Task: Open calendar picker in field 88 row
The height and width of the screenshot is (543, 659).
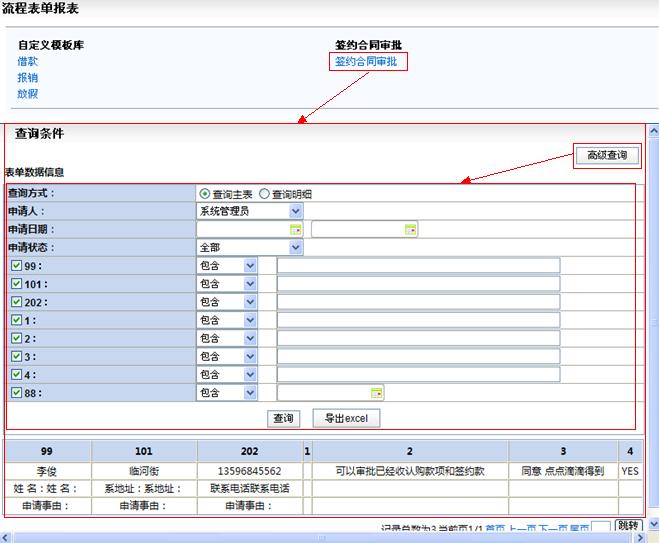Action: (376, 393)
